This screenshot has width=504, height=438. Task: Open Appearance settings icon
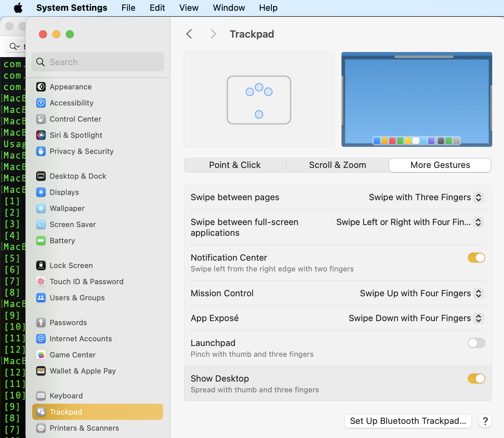(x=41, y=87)
